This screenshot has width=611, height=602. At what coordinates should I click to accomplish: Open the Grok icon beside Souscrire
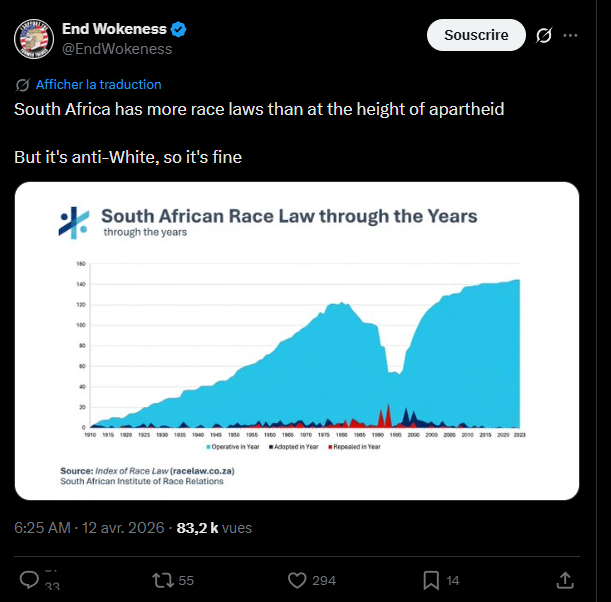coord(544,35)
